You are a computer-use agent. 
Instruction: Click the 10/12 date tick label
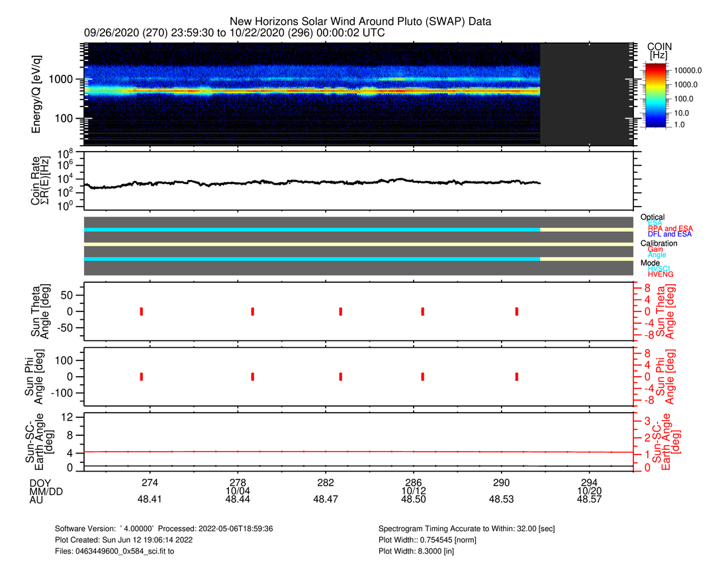point(413,491)
